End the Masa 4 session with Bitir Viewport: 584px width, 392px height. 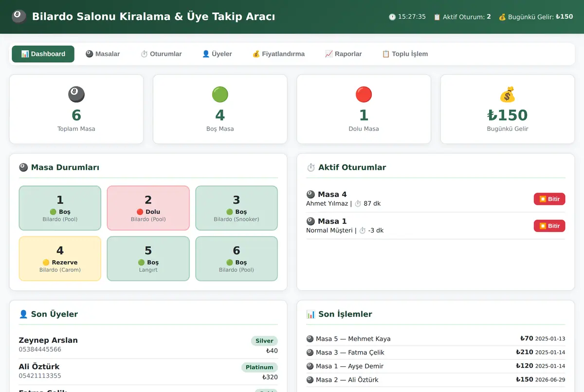549,199
